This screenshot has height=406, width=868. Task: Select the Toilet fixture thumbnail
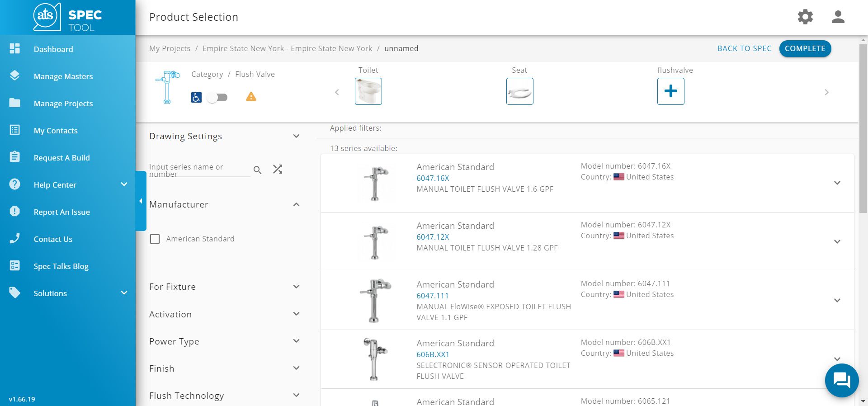coord(368,91)
